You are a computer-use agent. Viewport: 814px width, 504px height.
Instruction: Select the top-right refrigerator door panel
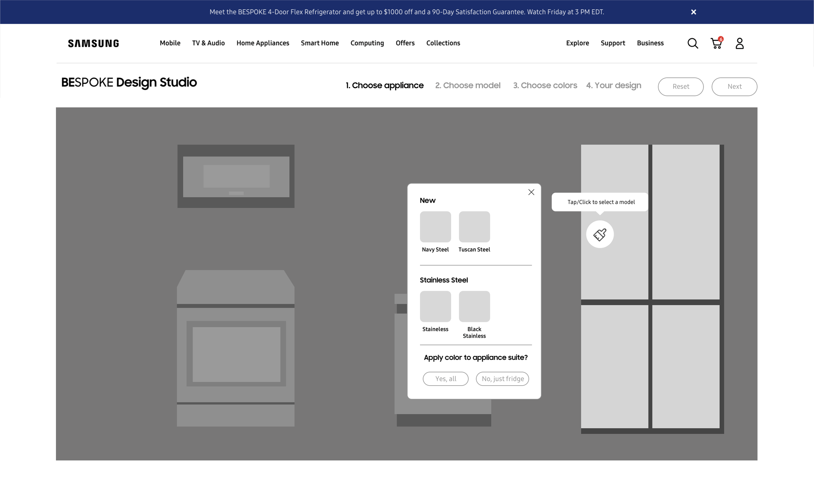[686, 222]
